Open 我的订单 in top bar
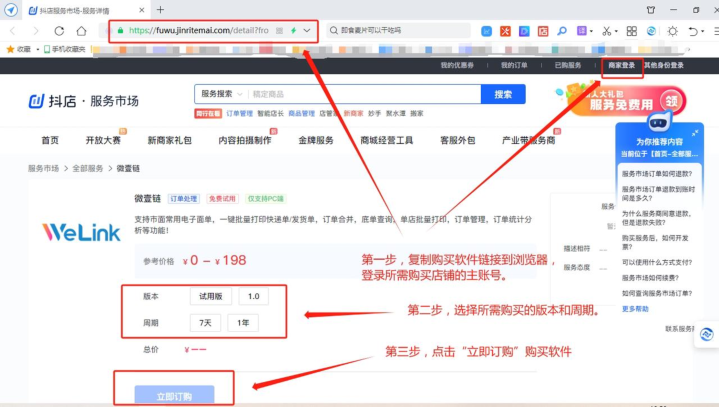 click(x=514, y=66)
